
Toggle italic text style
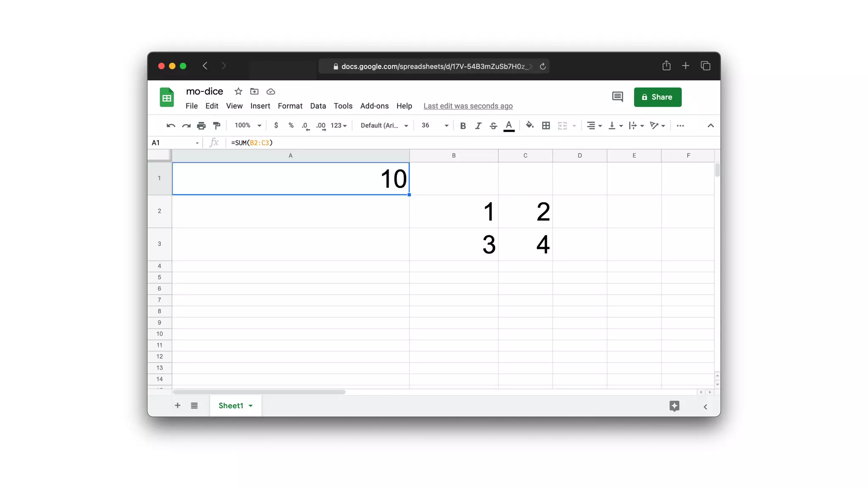[x=478, y=125]
